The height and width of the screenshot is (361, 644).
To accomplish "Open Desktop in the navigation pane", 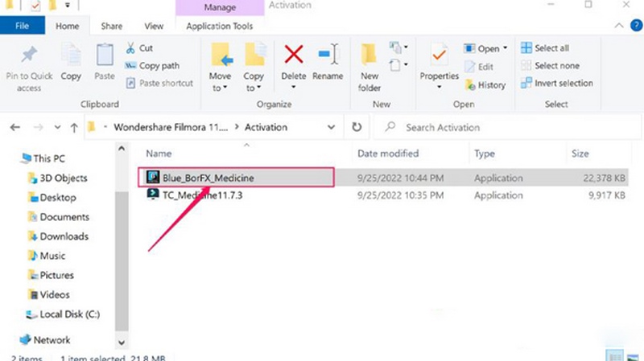I will point(52,197).
